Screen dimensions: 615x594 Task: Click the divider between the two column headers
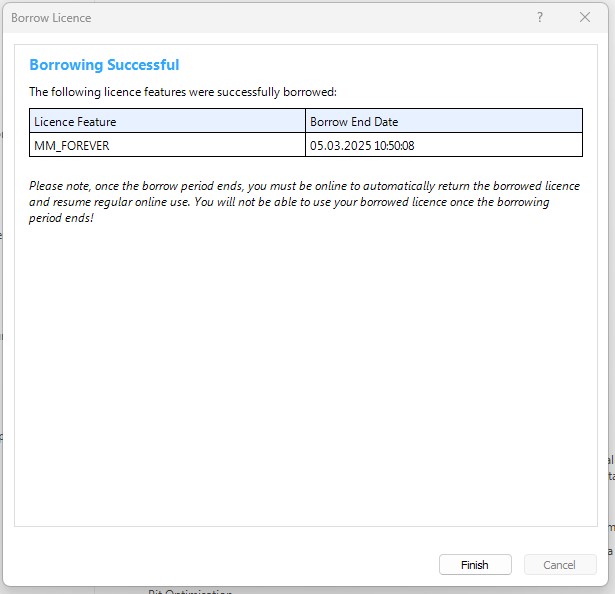(x=305, y=122)
